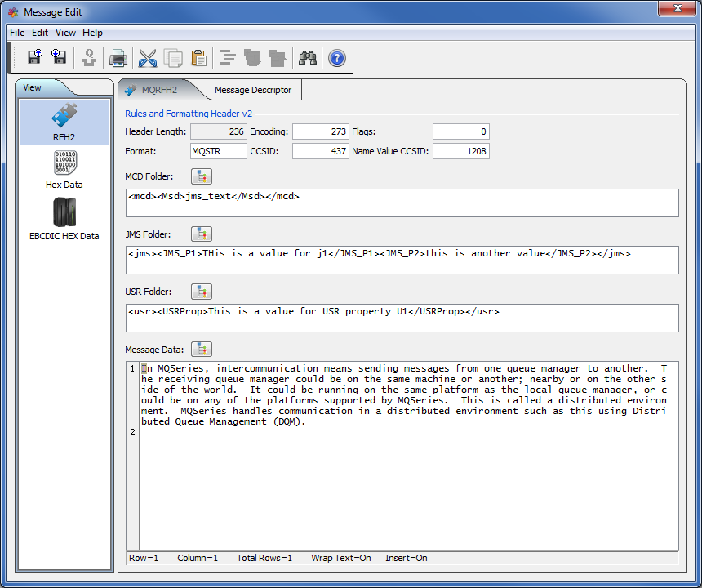Click the Insert=On status entry
The height and width of the screenshot is (588, 702).
(x=406, y=558)
